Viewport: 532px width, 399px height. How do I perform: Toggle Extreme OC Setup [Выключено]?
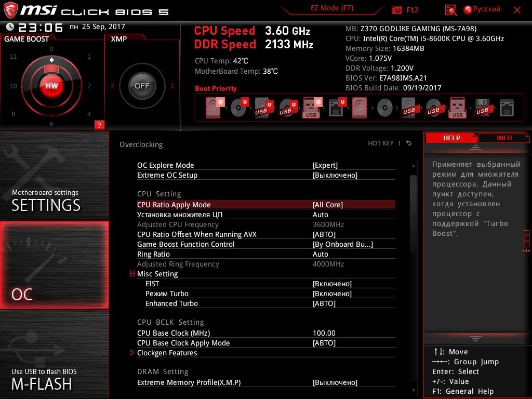[x=335, y=175]
